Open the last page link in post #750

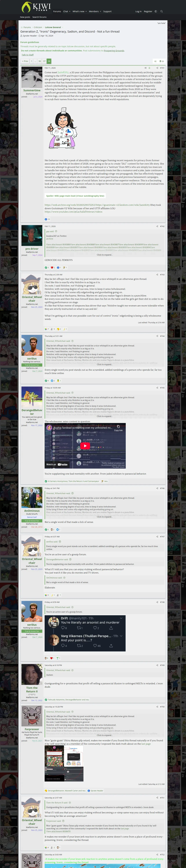pos(146,744)
